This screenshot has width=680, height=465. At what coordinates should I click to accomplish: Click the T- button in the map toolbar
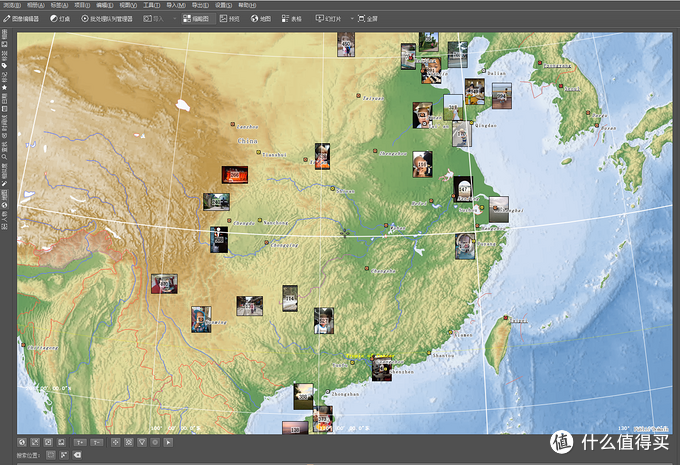pos(97,441)
